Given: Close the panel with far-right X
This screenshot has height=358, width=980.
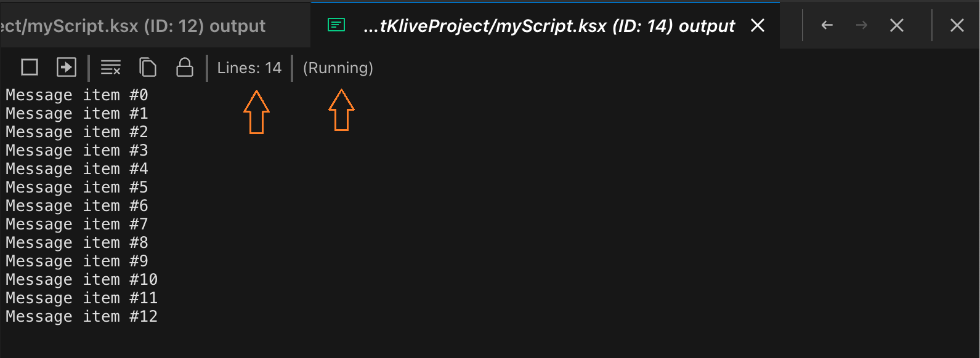Looking at the screenshot, I should point(957,25).
